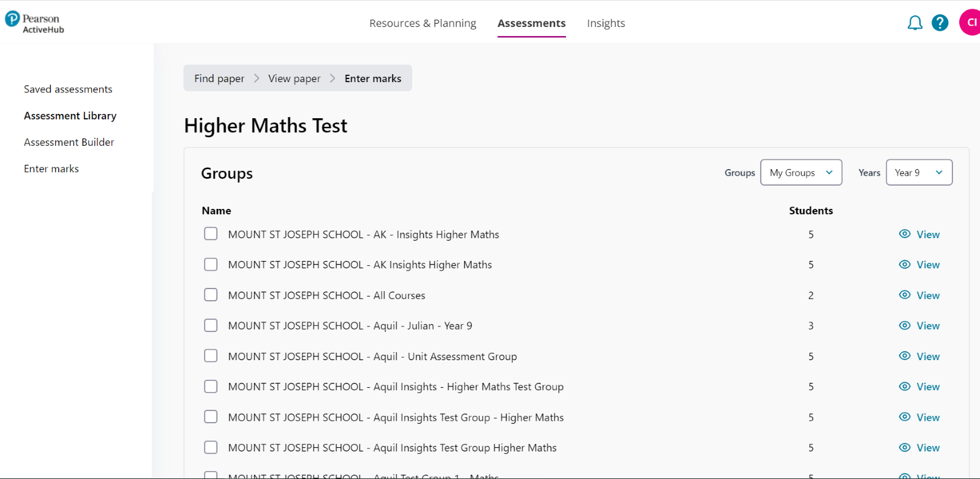This screenshot has height=479, width=980.
Task: Select the All Courses group checkbox
Action: (211, 295)
